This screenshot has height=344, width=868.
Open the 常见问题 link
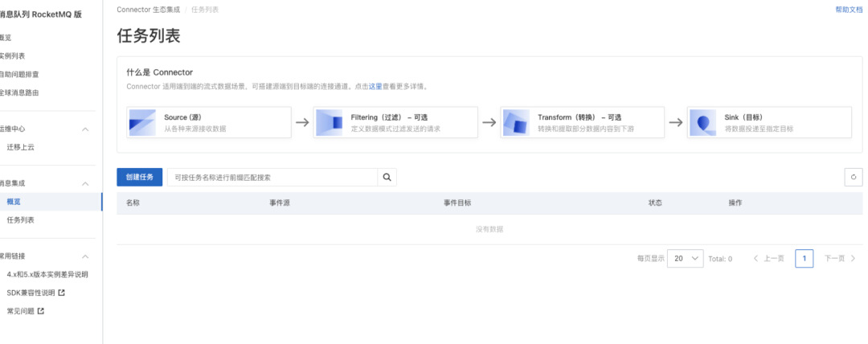coord(20,311)
